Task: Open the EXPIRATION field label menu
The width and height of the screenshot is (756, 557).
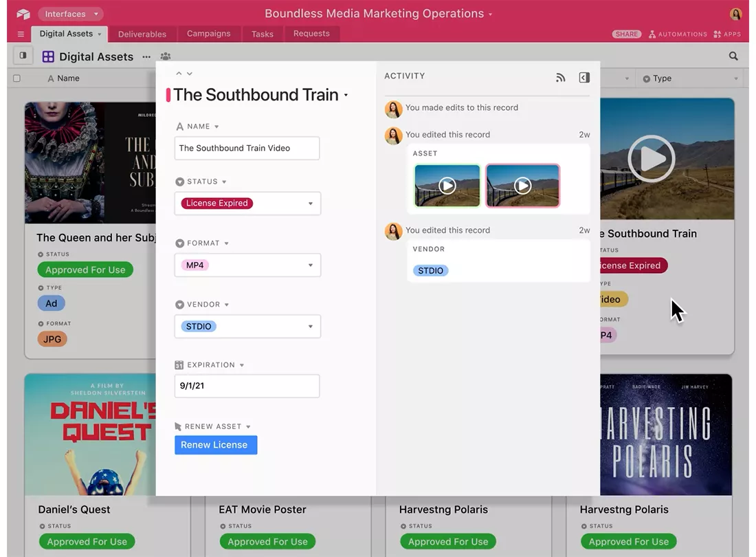Action: pyautogui.click(x=241, y=365)
